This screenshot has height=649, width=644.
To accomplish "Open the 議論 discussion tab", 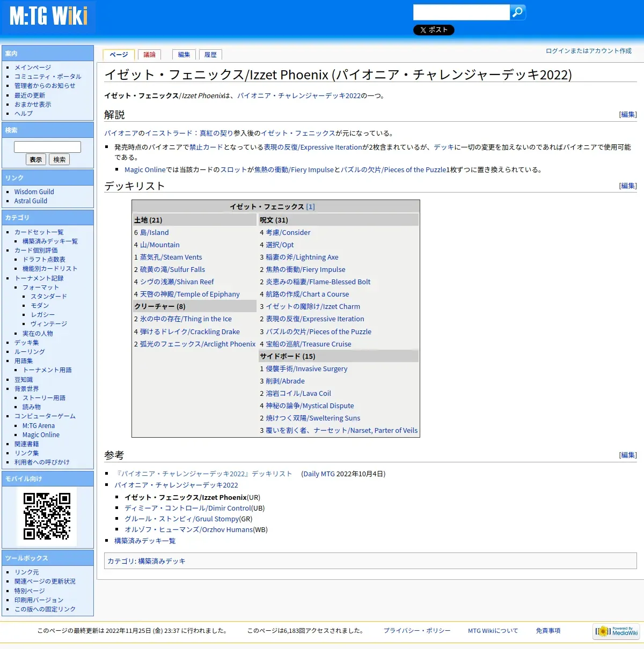I will 150,55.
